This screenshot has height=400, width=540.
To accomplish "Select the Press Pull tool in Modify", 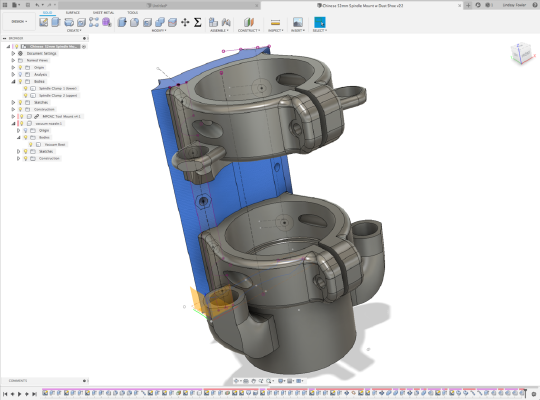I will tap(122, 22).
